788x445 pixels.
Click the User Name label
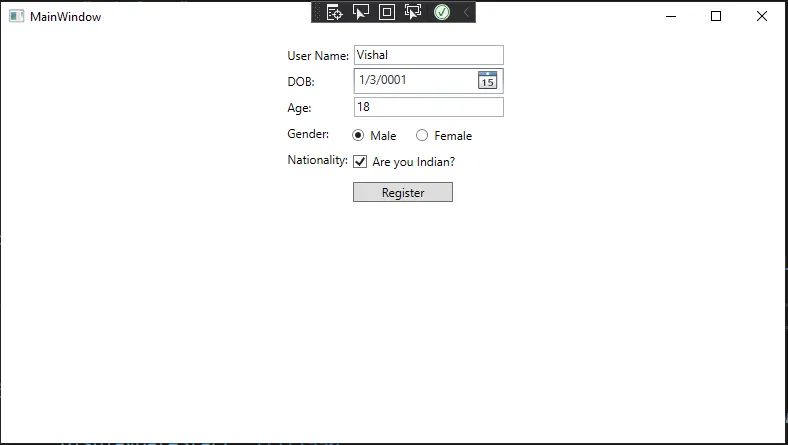[x=318, y=56]
